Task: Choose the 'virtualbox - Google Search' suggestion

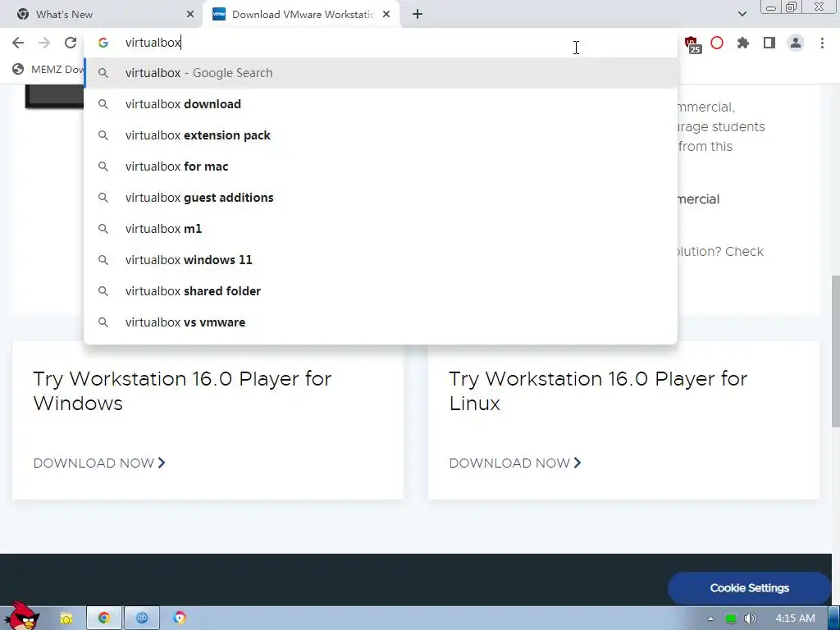Action: [x=381, y=73]
